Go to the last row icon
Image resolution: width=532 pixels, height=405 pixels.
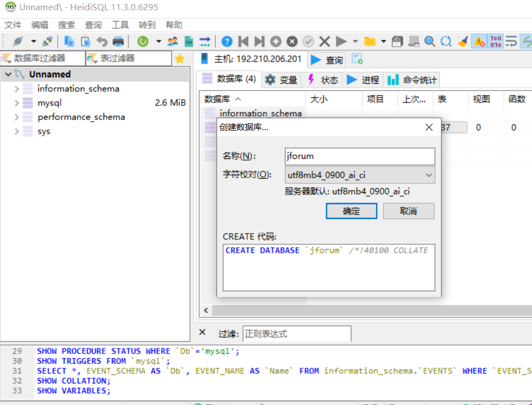pyautogui.click(x=259, y=41)
